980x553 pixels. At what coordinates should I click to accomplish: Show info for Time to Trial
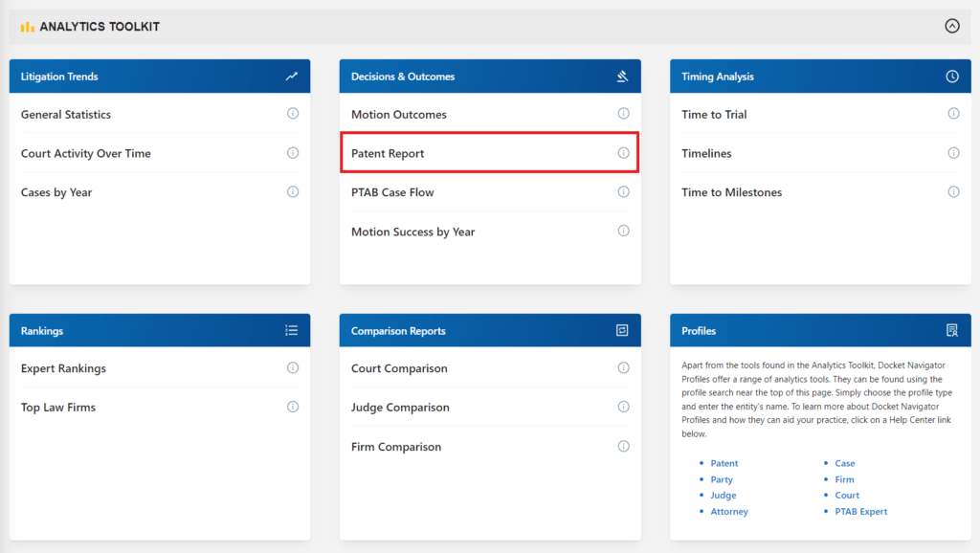coord(953,114)
